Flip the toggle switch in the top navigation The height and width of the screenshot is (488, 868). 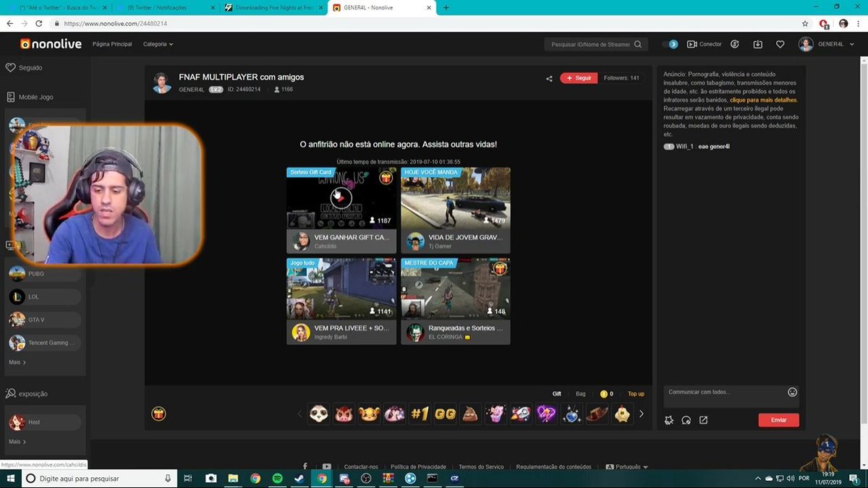click(x=669, y=44)
